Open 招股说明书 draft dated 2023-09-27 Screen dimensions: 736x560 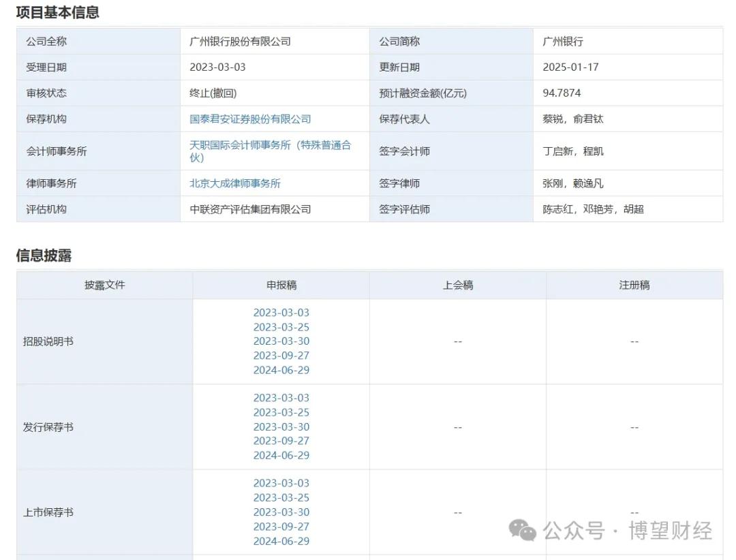pos(281,356)
